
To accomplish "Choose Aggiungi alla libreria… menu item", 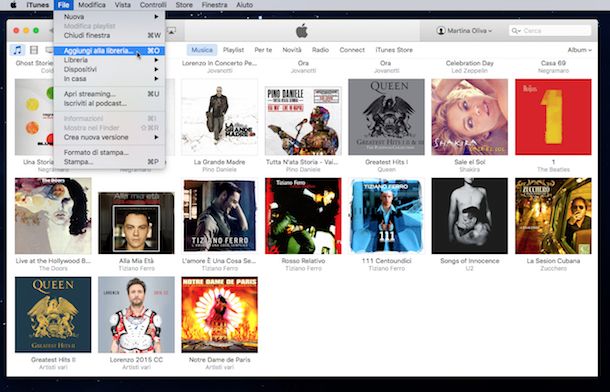I will [x=109, y=51].
